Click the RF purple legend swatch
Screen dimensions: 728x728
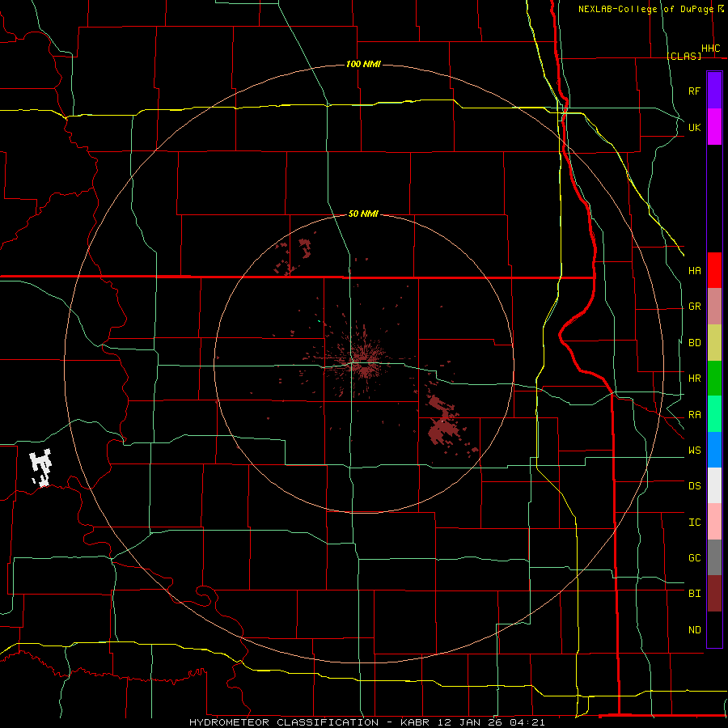[714, 91]
